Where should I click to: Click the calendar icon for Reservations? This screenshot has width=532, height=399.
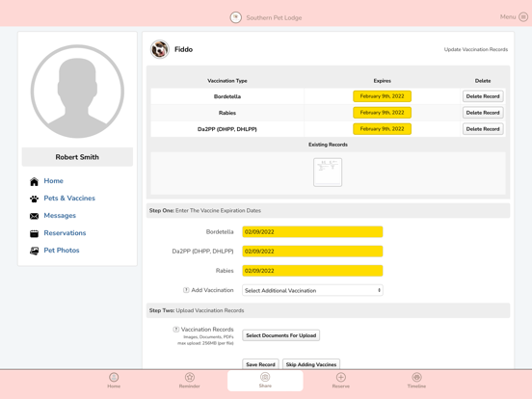[x=35, y=233]
